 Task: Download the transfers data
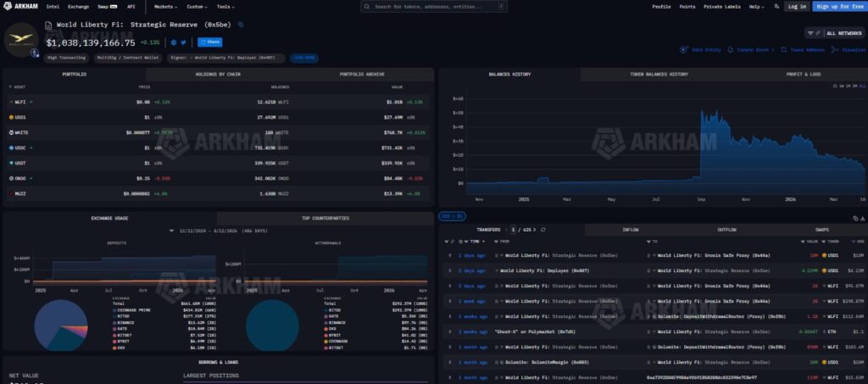[x=862, y=217]
